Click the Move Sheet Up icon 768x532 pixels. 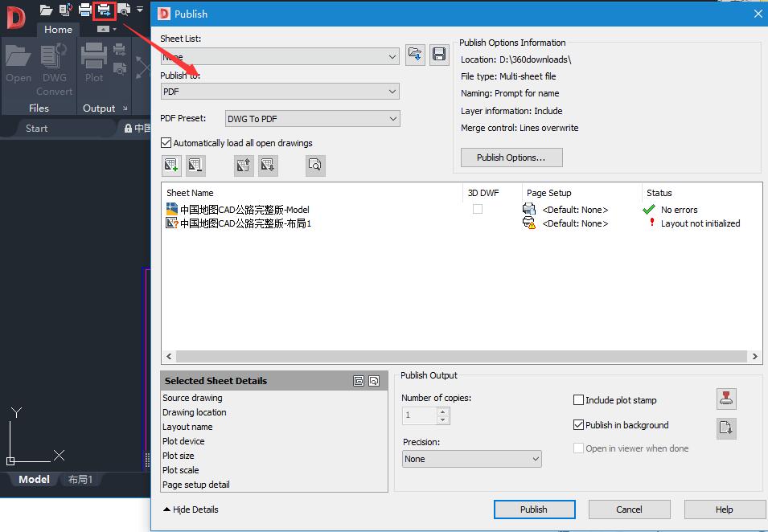(x=244, y=166)
